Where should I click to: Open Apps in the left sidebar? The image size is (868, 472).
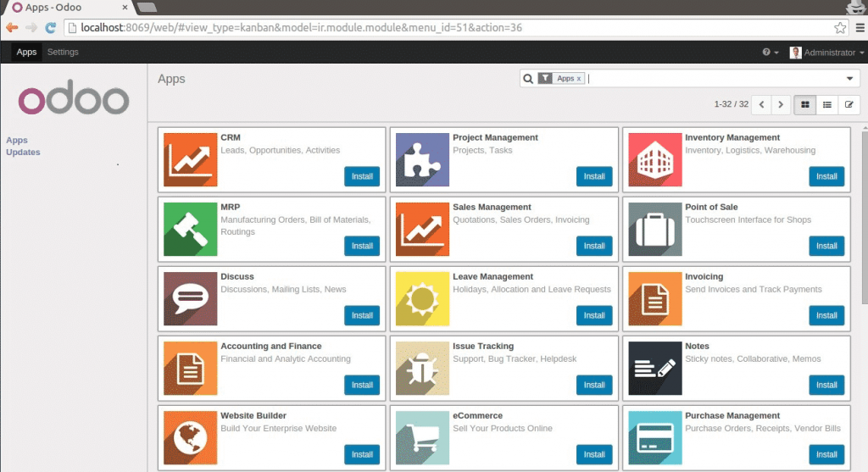click(x=17, y=140)
